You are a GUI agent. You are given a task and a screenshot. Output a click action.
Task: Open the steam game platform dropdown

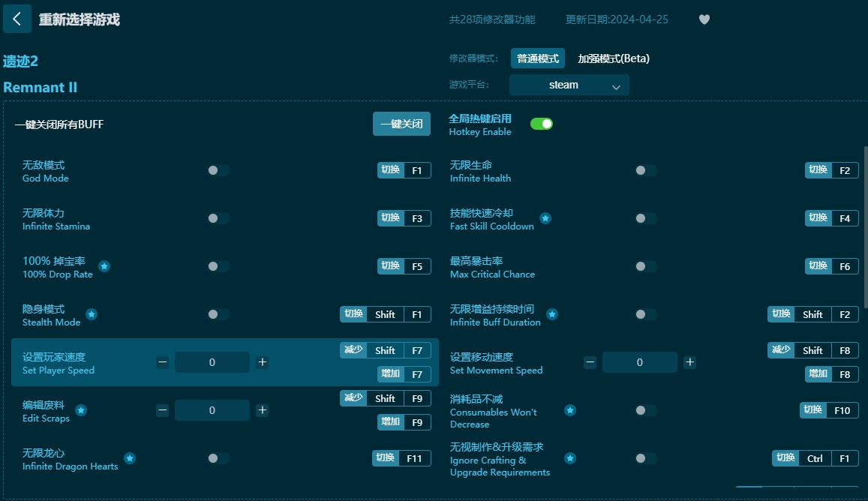pyautogui.click(x=569, y=85)
